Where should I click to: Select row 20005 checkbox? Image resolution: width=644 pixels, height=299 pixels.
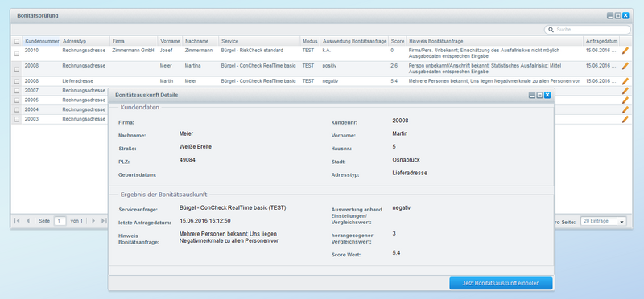pos(17,100)
